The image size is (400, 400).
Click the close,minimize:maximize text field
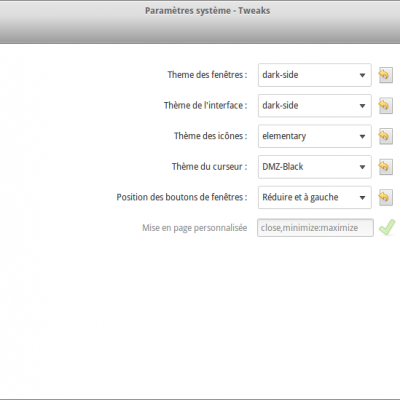click(x=315, y=228)
